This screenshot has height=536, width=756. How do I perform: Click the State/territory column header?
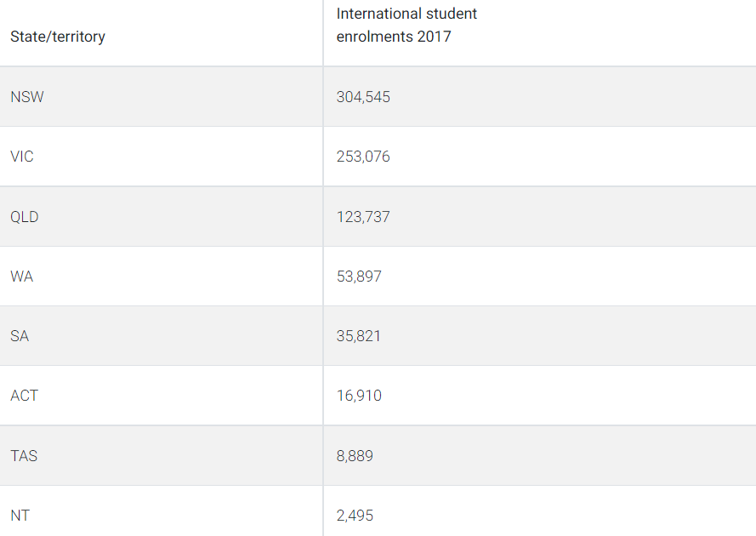coord(58,37)
